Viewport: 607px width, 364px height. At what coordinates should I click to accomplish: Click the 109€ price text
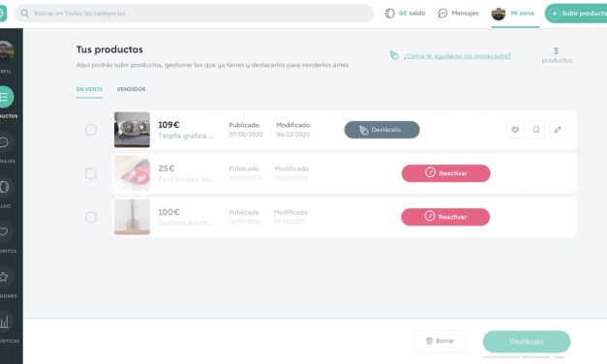[168, 125]
